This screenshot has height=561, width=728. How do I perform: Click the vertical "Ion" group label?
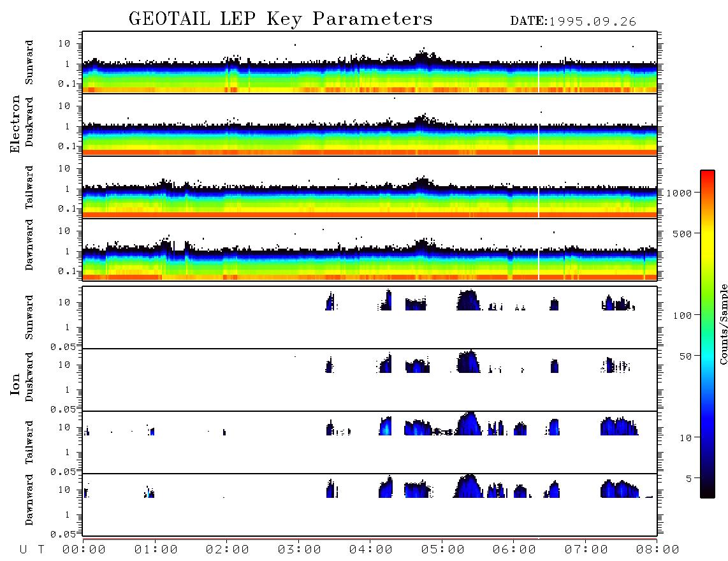coord(15,384)
